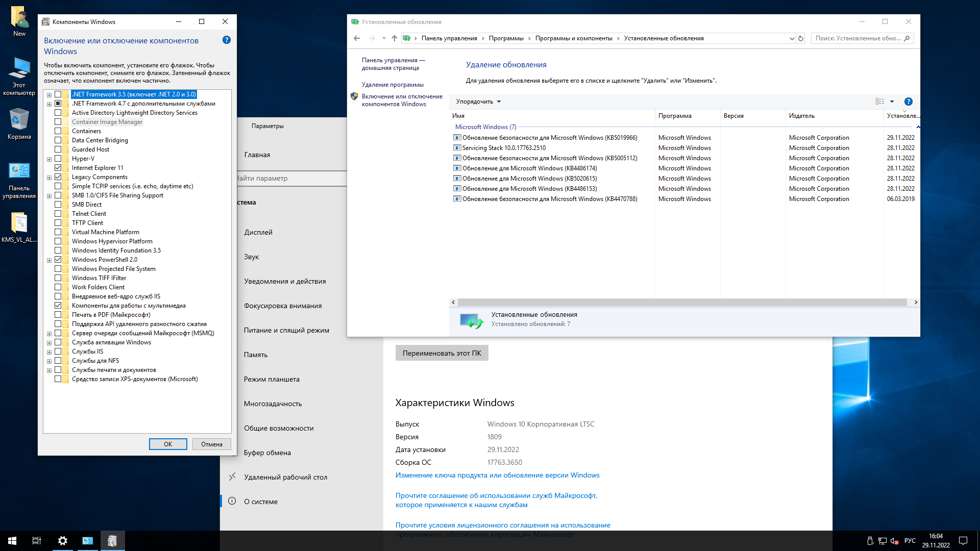The height and width of the screenshot is (551, 980).
Task: Click the Удаление программы link
Action: click(x=393, y=85)
